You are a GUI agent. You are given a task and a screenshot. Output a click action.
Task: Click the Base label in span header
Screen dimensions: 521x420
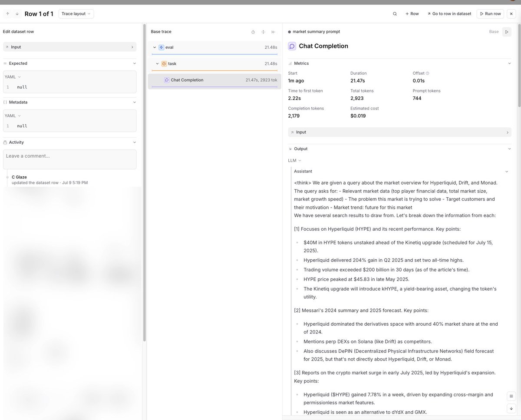[494, 32]
